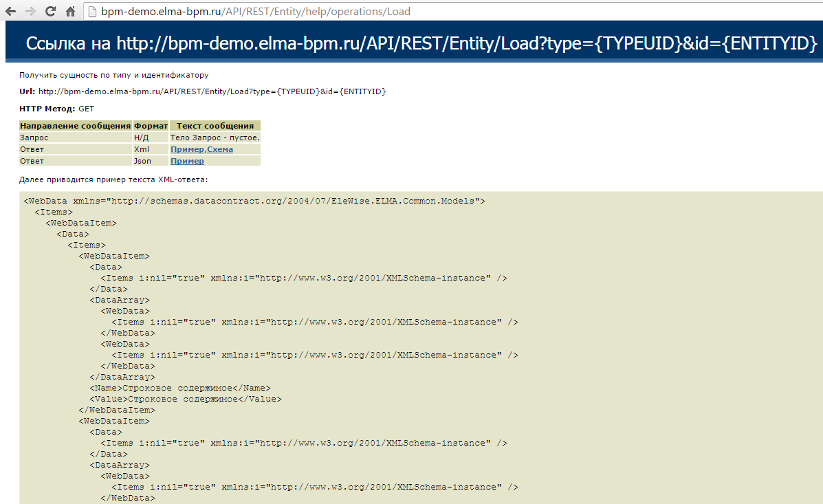Reload the current page
The height and width of the screenshot is (504, 823).
[x=50, y=12]
